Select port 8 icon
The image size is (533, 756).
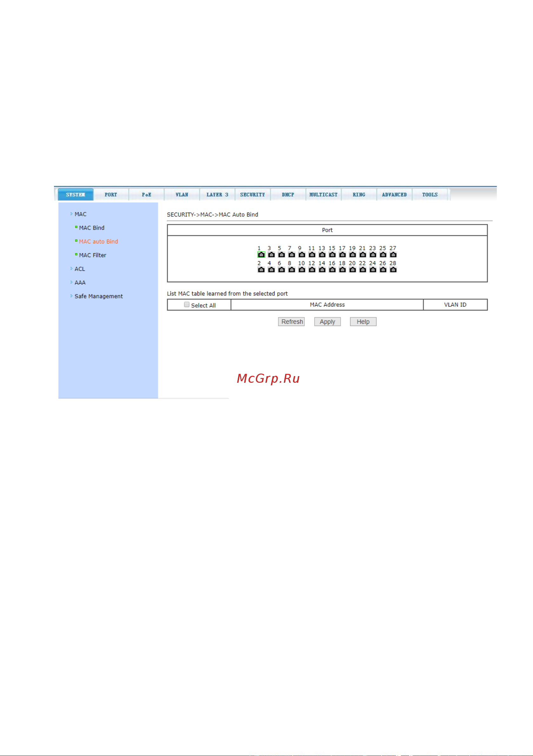[292, 270]
